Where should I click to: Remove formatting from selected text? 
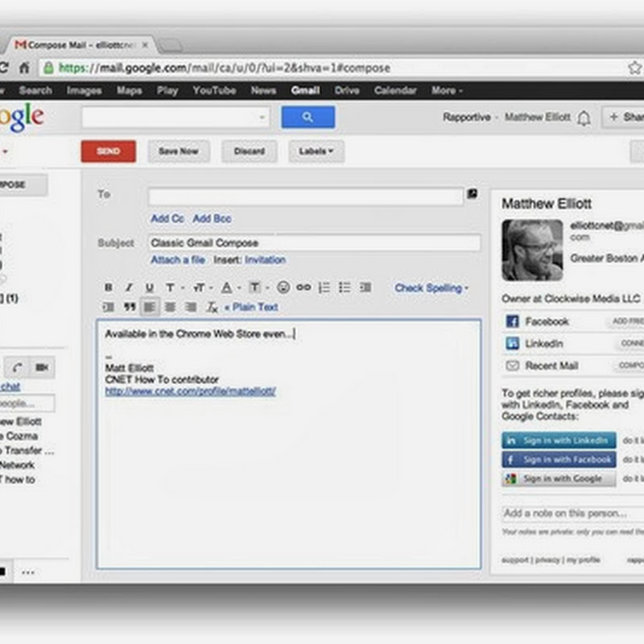pyautogui.click(x=212, y=307)
